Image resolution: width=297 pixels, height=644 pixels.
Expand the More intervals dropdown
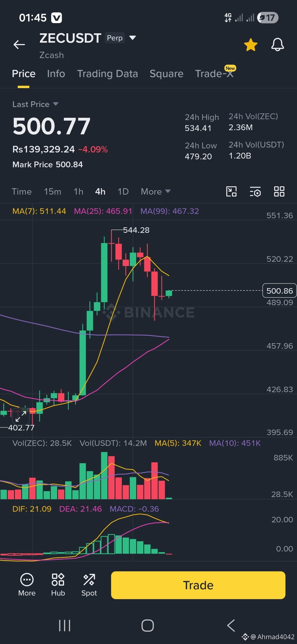[156, 192]
